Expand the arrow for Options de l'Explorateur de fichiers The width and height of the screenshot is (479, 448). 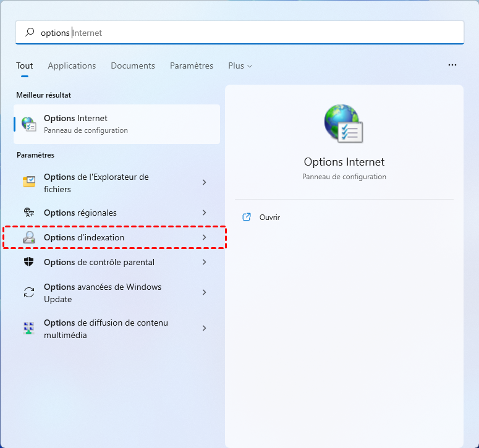tap(204, 182)
